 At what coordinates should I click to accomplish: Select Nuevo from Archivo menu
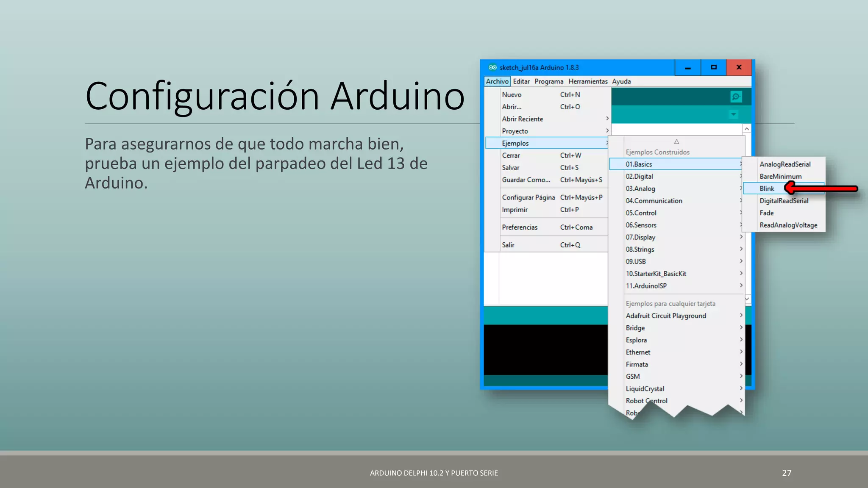(x=547, y=94)
